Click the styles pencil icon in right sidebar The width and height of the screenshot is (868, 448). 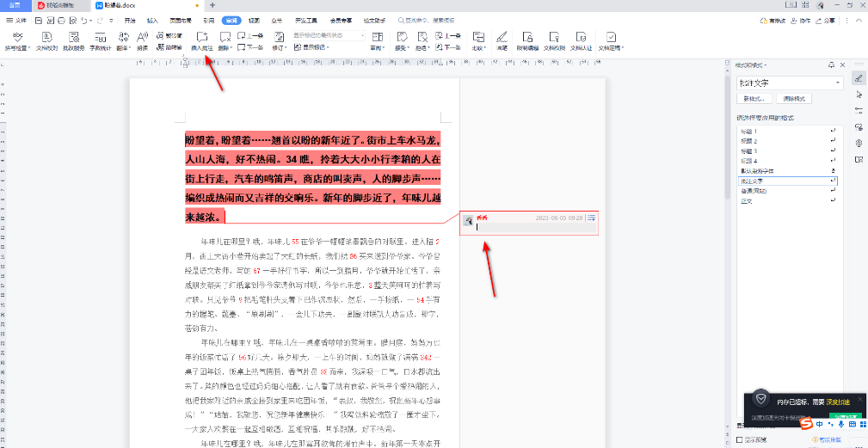[x=859, y=78]
